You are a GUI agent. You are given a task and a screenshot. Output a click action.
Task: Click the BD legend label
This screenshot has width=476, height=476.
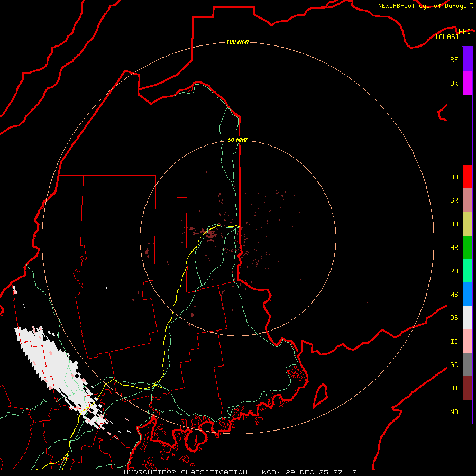point(454,224)
